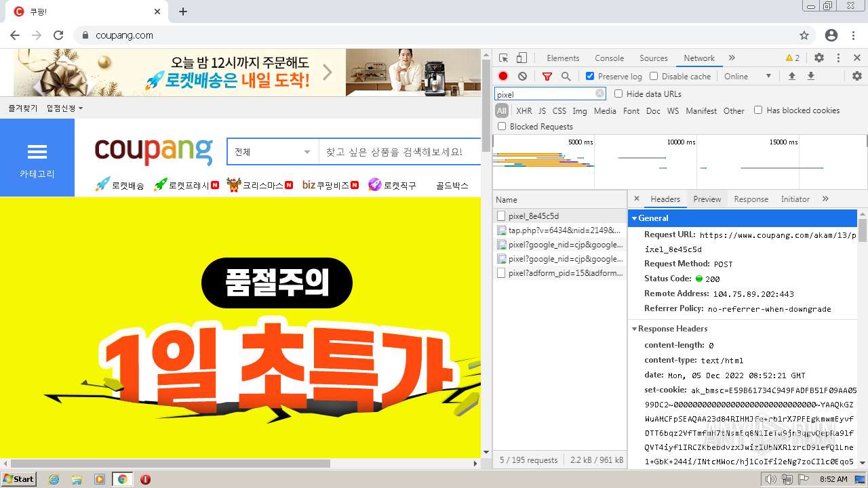Show more DevTools tabs with the chevron
The width and height of the screenshot is (868, 488).
732,58
